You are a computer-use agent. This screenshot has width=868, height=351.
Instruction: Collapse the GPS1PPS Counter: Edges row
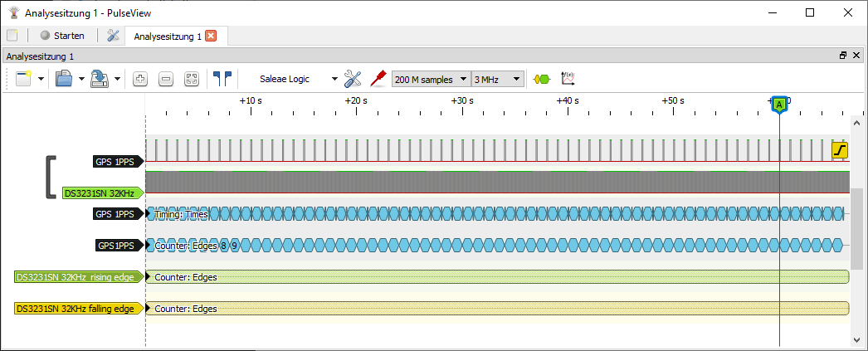click(148, 246)
